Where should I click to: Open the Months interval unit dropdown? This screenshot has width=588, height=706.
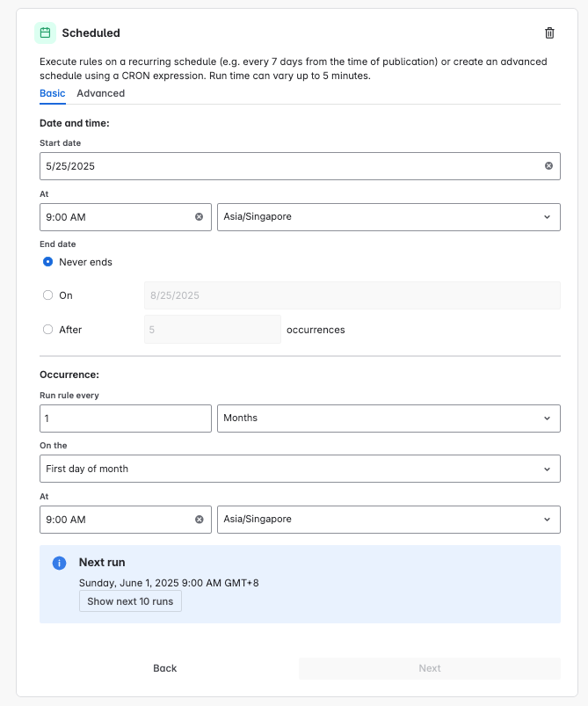click(388, 418)
